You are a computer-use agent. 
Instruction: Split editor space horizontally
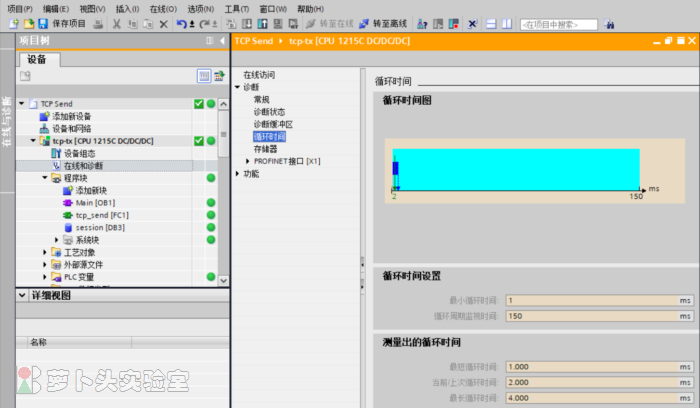click(491, 24)
